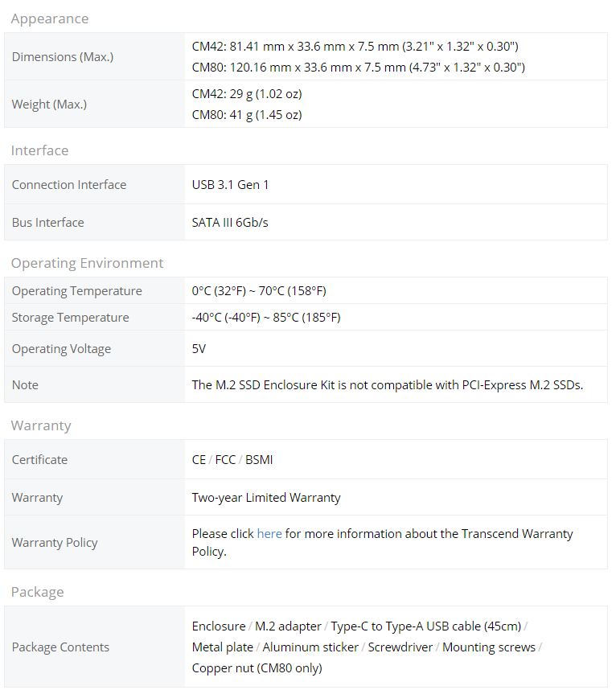Click the Interface section heading
Image resolution: width=616 pixels, height=690 pixels.
(39, 150)
